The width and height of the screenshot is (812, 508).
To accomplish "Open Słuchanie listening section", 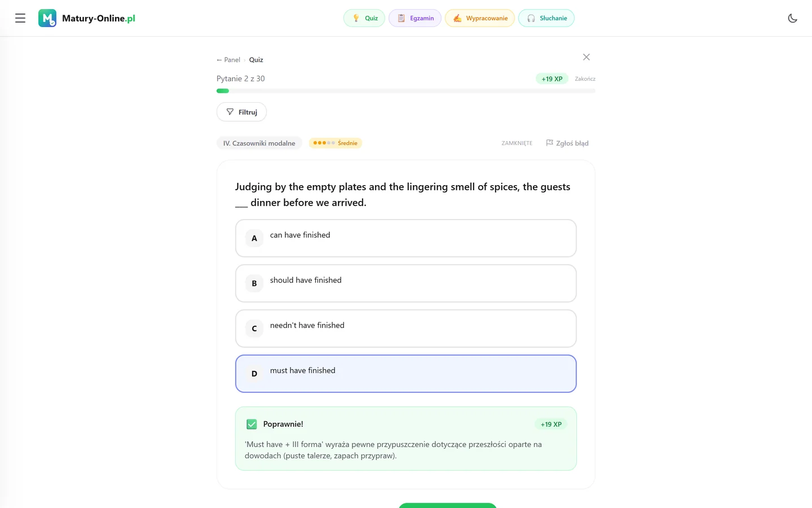I will click(x=546, y=18).
